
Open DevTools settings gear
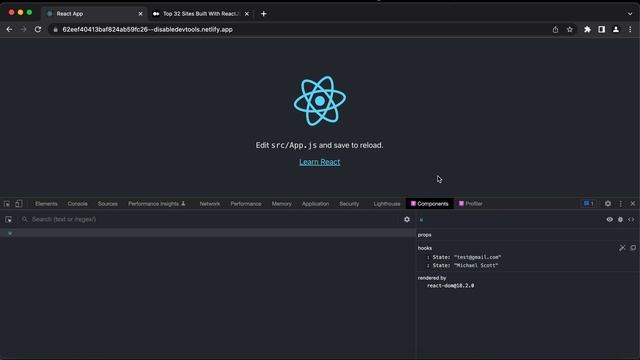click(x=608, y=204)
